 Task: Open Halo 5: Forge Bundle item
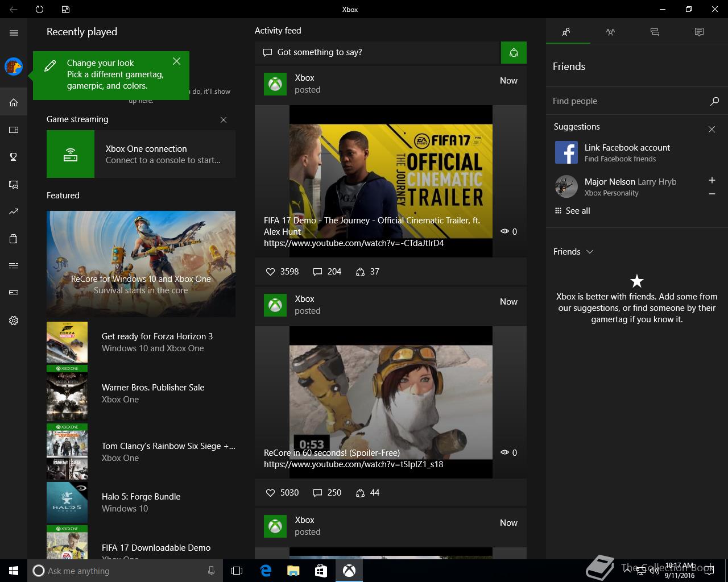tap(141, 502)
